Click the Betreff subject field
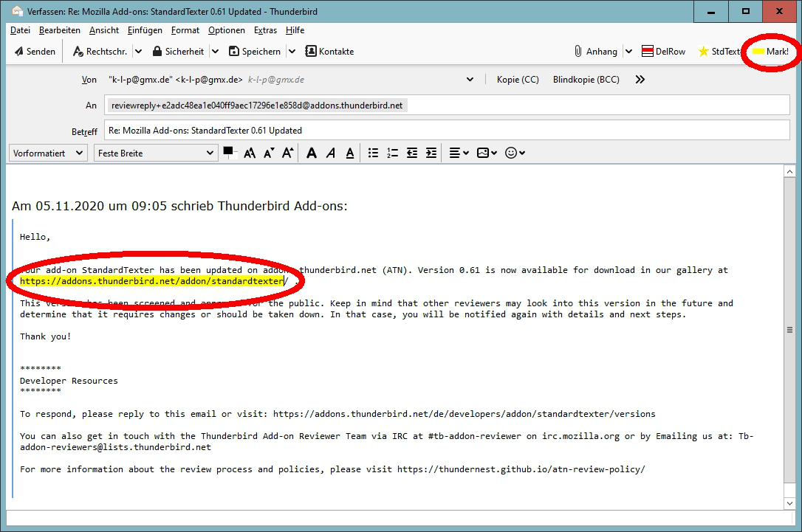Viewport: 802px width, 532px height. coord(447,131)
